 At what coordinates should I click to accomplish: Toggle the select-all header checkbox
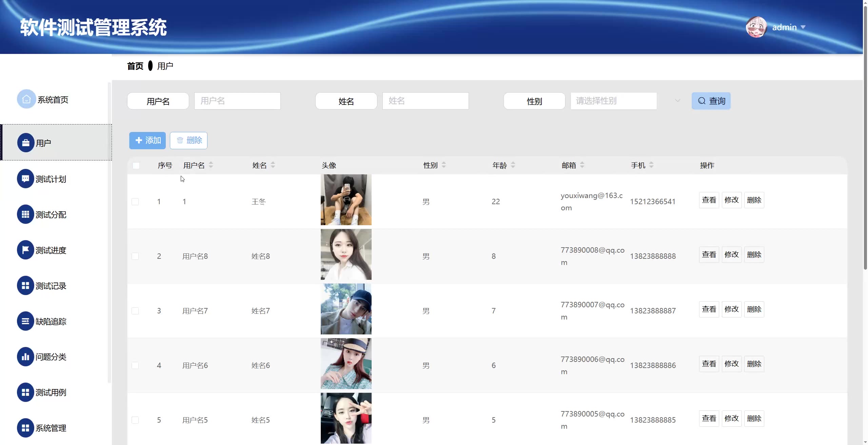point(136,166)
